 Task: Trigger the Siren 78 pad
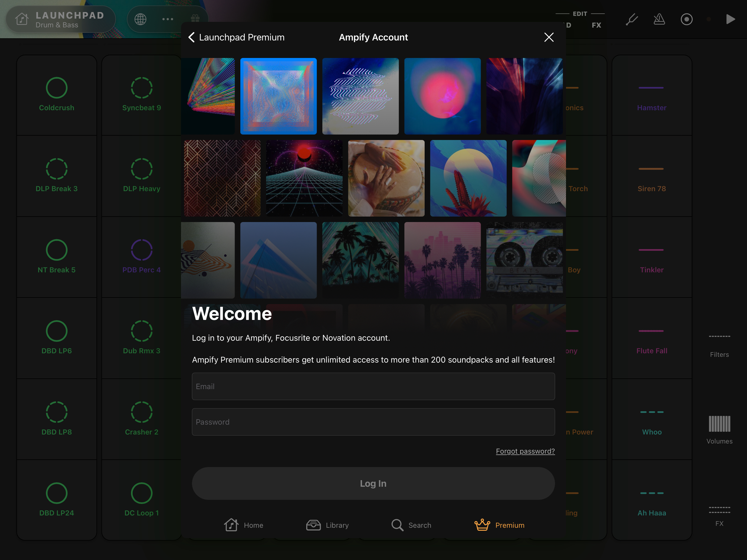pos(652,176)
